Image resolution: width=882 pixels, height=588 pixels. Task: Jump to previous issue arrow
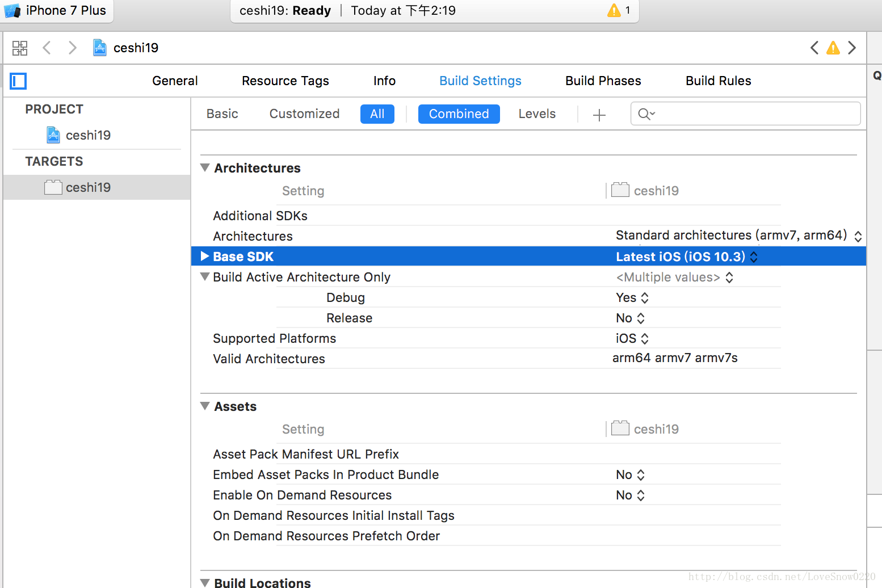[x=814, y=48]
